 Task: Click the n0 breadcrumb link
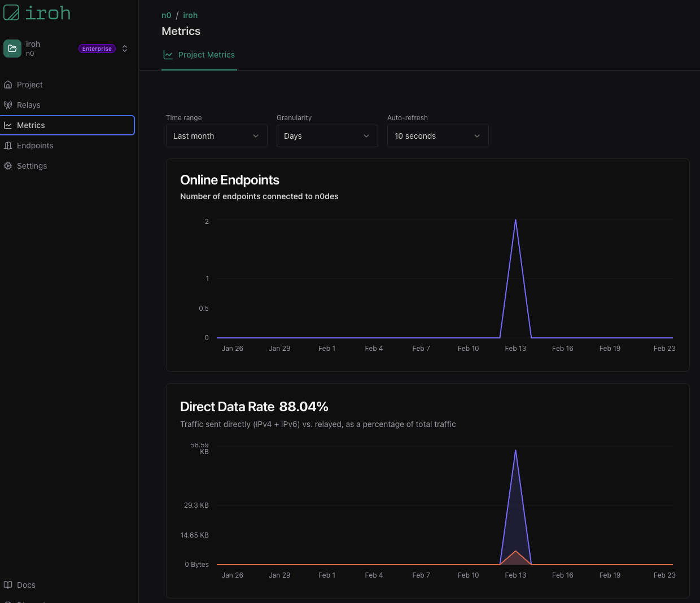[167, 15]
